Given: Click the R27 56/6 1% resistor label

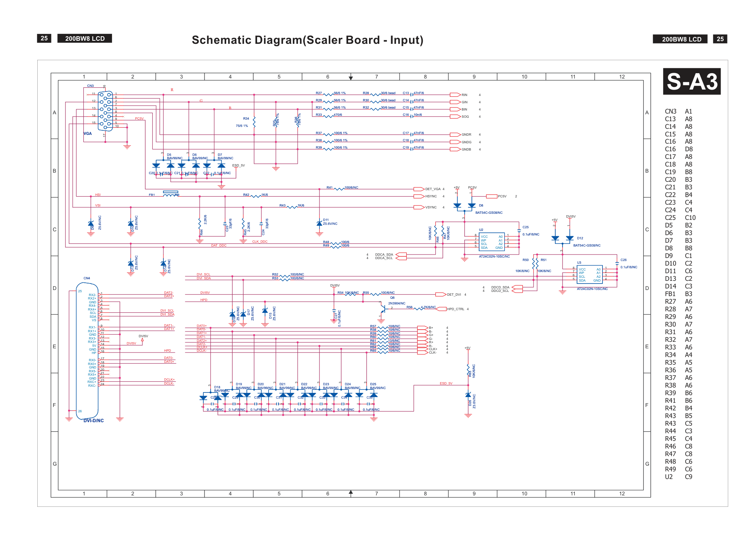Looking at the screenshot, I should tap(331, 93).
